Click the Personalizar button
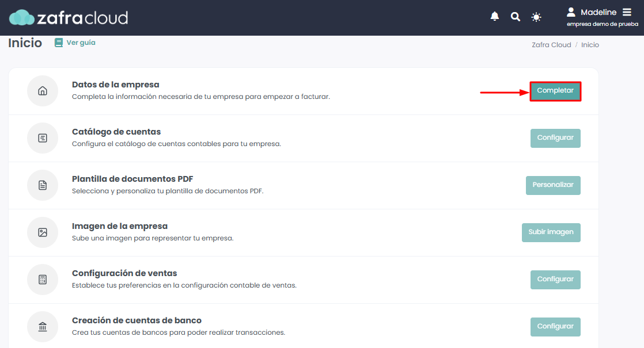 (x=553, y=185)
